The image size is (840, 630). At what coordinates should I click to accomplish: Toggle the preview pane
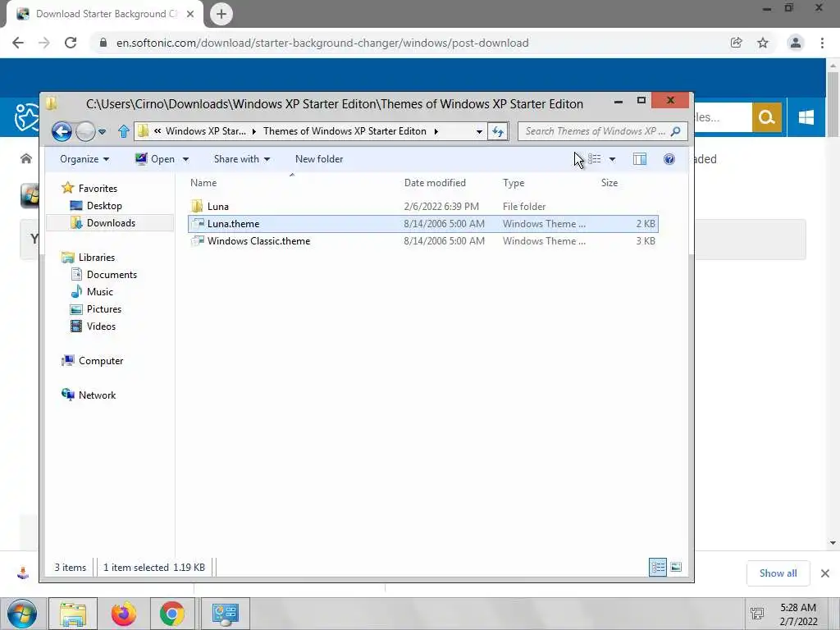coord(640,159)
